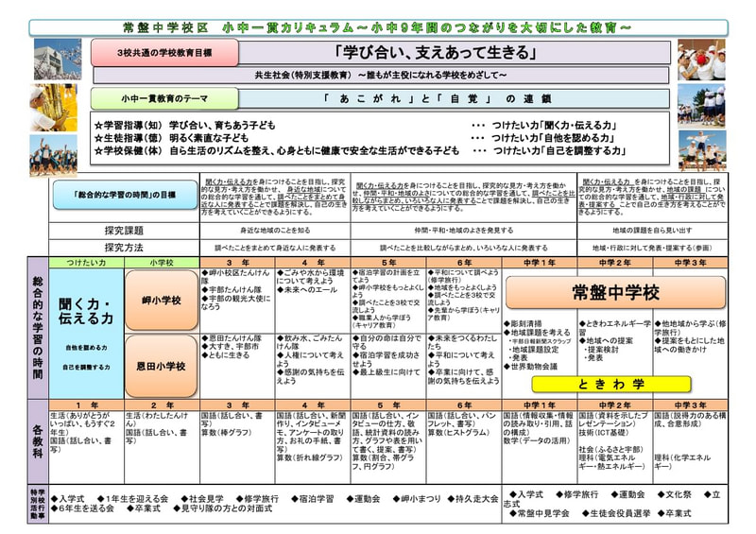
Task: Select the 2年 column header in 各教科
Action: point(162,405)
